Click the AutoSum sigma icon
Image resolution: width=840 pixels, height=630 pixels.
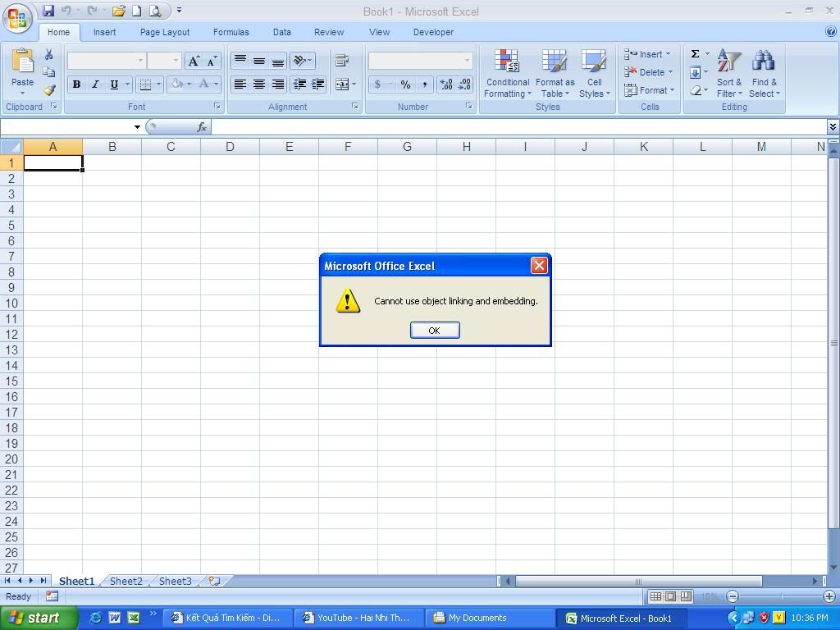point(695,53)
